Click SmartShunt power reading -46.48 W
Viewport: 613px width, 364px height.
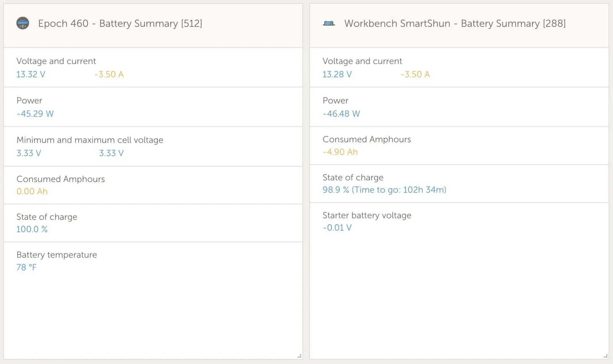(x=341, y=114)
